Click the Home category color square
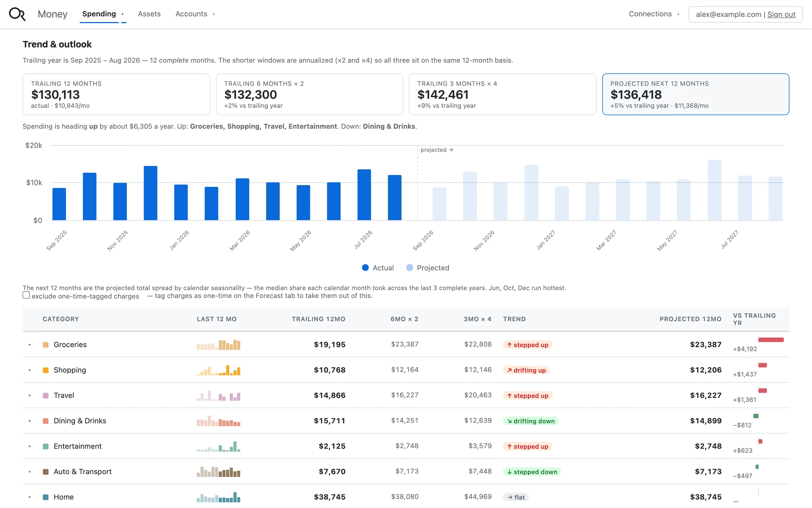The width and height of the screenshot is (812, 508). (46, 497)
